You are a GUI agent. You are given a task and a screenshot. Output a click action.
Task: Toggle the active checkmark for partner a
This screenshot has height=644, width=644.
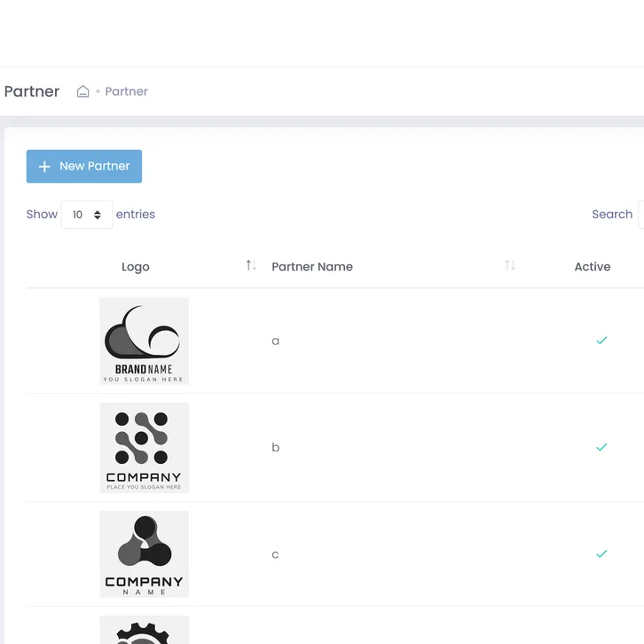point(601,341)
